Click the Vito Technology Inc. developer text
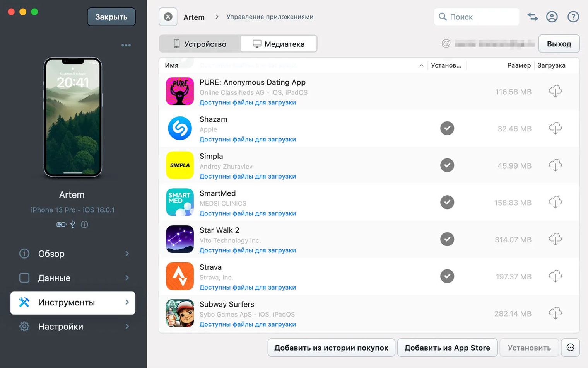The height and width of the screenshot is (368, 588). (230, 240)
